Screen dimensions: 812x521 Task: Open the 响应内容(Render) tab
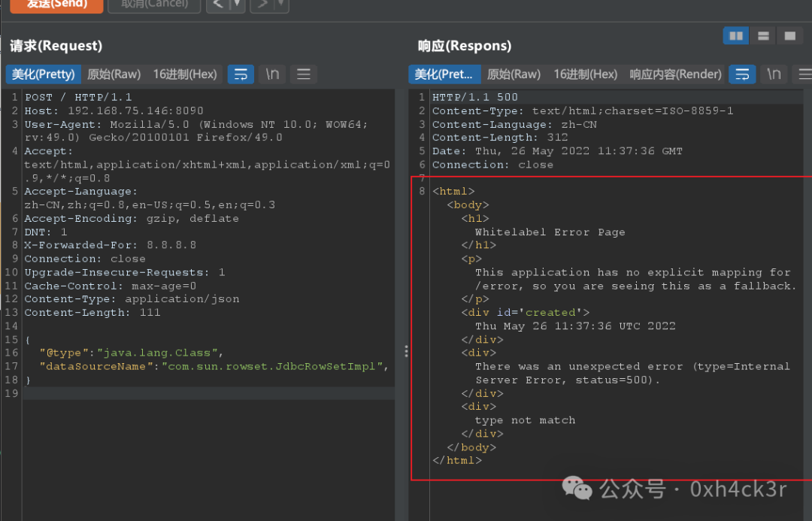(x=675, y=74)
